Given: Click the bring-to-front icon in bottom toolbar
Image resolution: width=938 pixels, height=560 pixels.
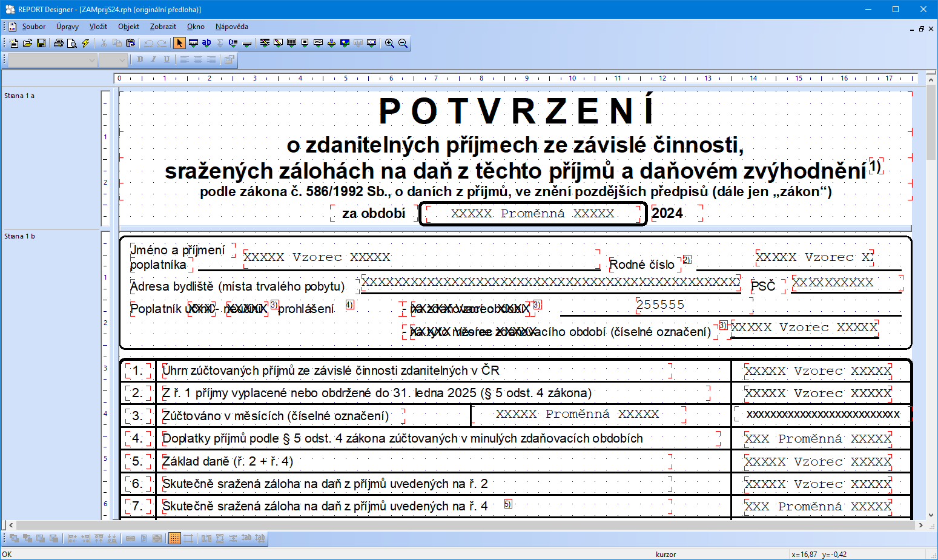Looking at the screenshot, I should [14, 538].
